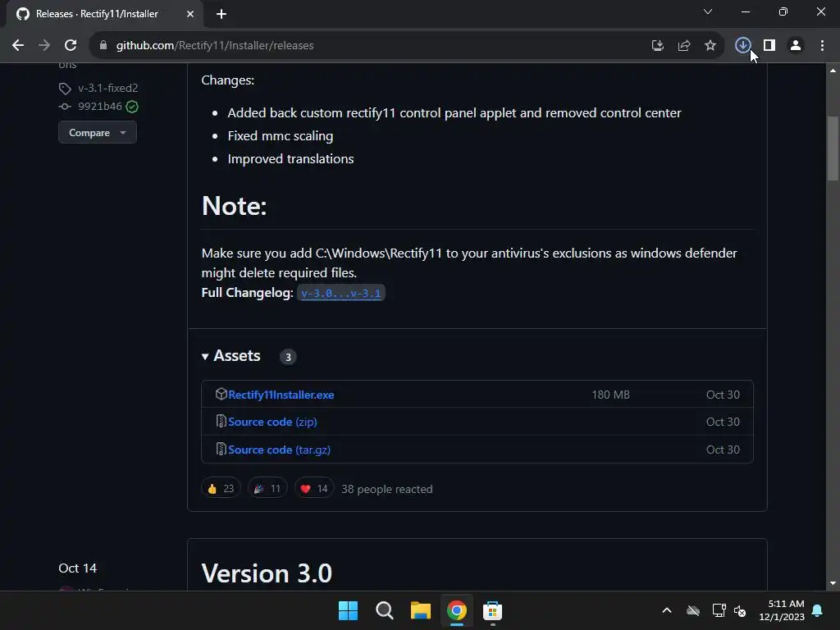Go back to the previous page

point(18,46)
